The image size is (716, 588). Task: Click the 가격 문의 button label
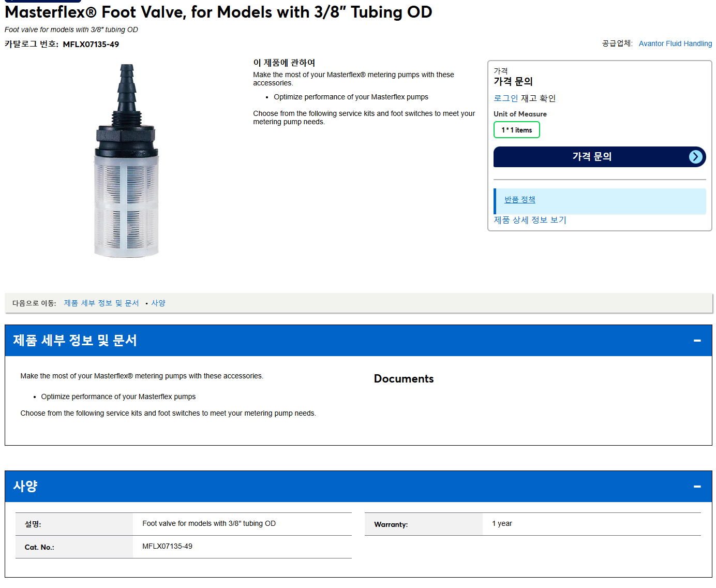[x=592, y=157]
